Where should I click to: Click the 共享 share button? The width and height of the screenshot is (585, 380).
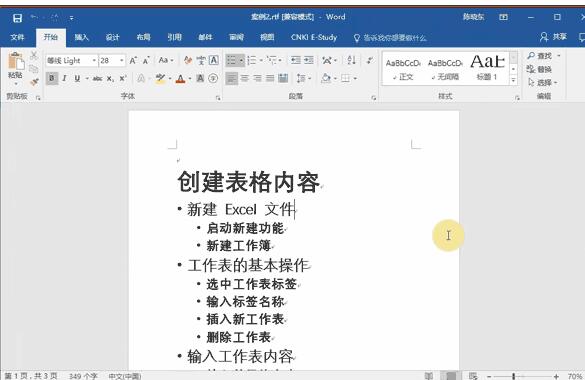(553, 37)
